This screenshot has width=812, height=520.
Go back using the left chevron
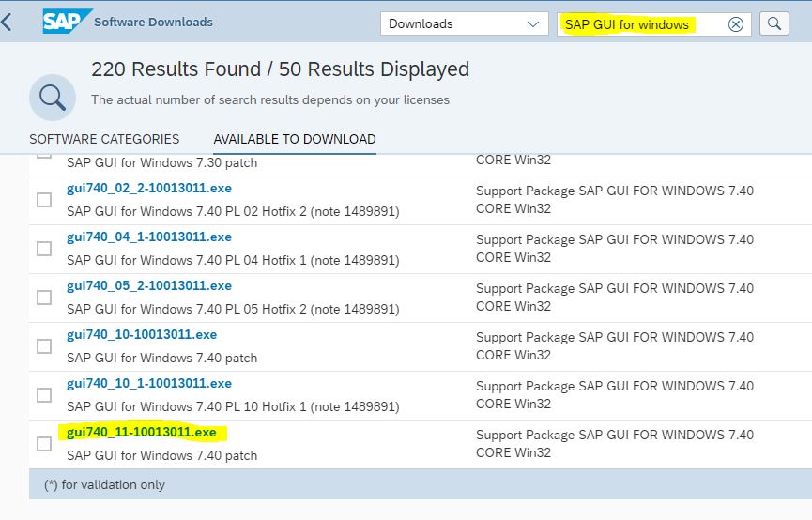[x=7, y=23]
